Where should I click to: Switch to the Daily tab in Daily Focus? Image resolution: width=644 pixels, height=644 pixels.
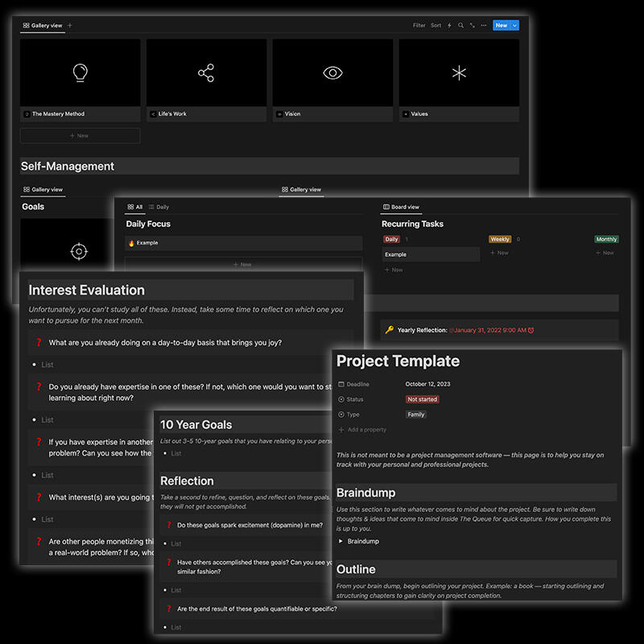(x=159, y=207)
